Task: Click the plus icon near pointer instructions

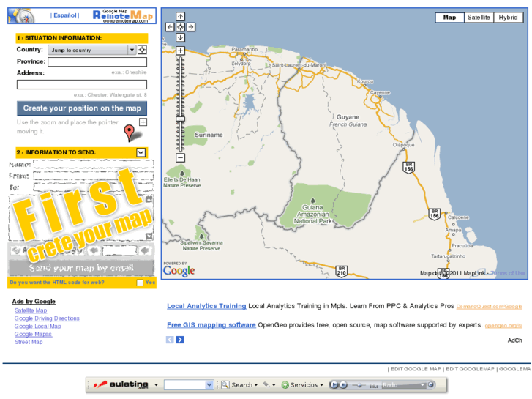Action: click(x=143, y=122)
